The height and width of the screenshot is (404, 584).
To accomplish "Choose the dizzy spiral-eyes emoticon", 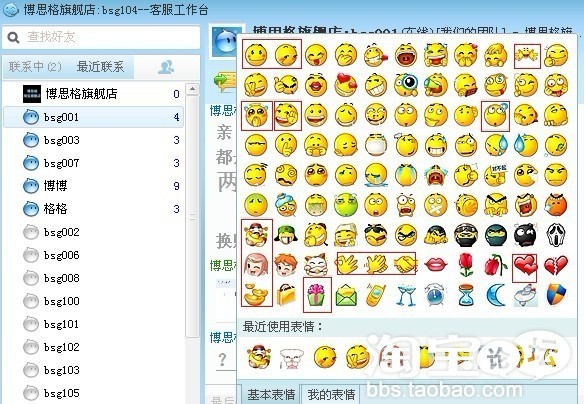I will pos(286,175).
